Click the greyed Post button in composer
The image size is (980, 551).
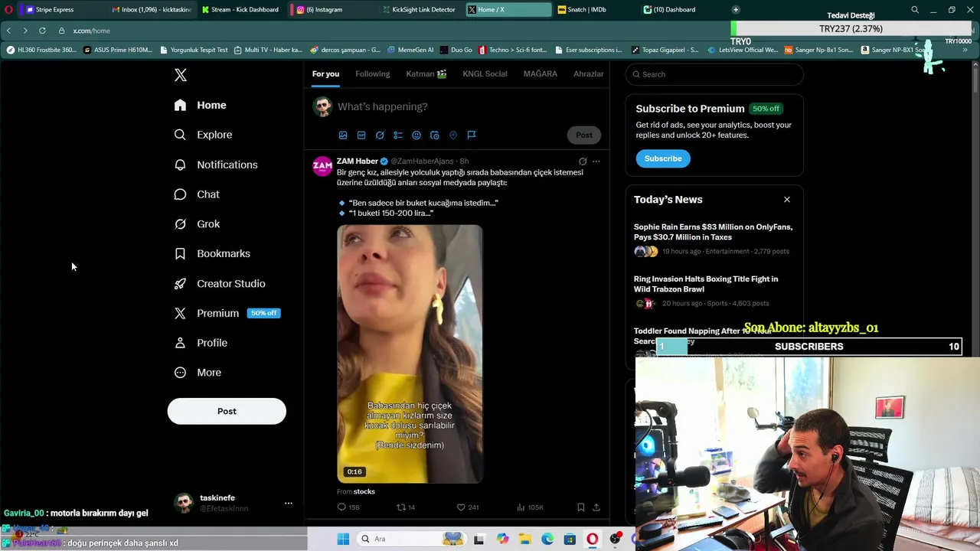584,135
